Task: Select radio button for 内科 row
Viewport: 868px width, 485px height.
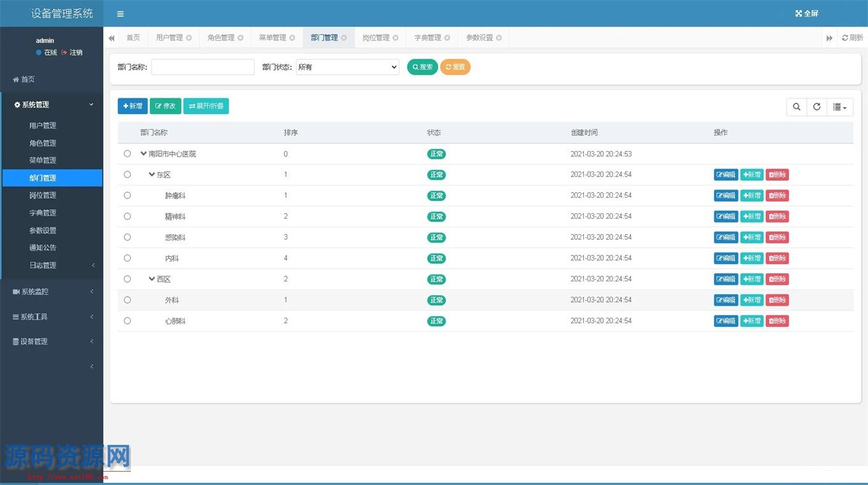Action: pos(128,258)
